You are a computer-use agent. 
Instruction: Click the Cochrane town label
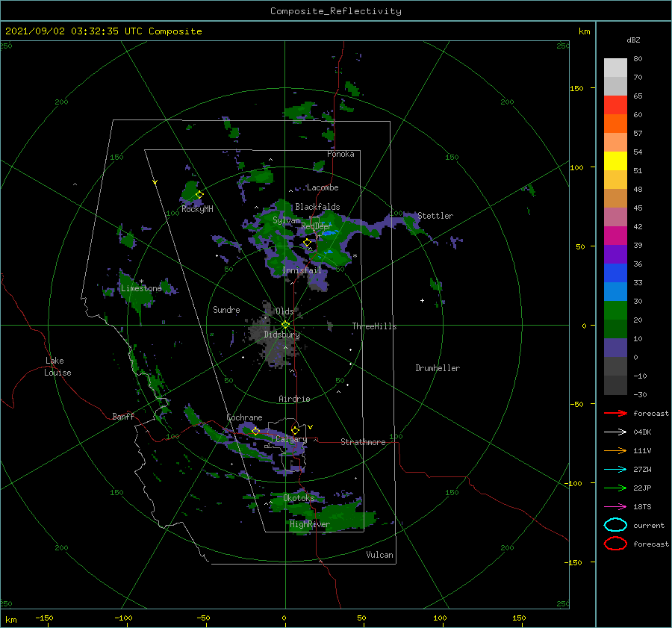[x=244, y=417]
